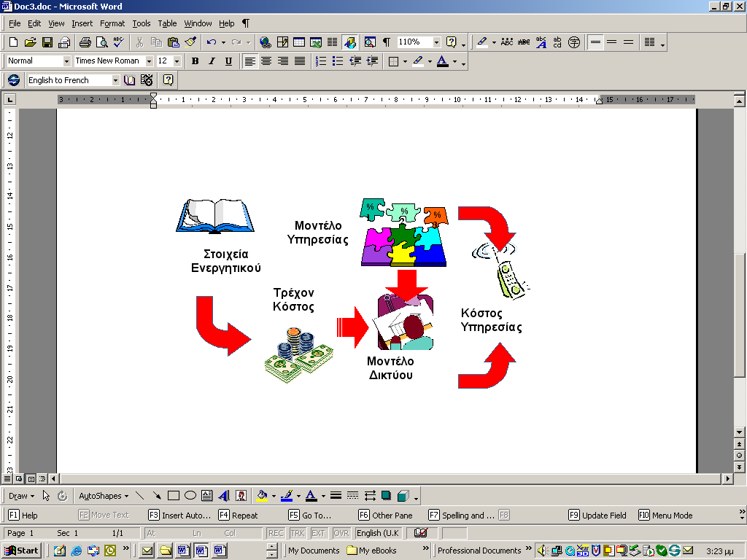Click the F9 Update Field button
747x560 pixels.
(597, 516)
